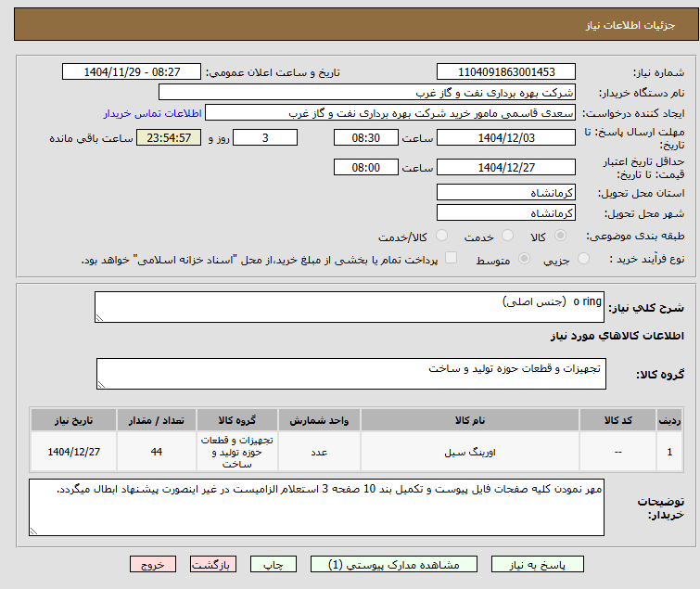Image resolution: width=700 pixels, height=589 pixels.
Task: Click the تعداد / مقدار column header
Action: coord(157,420)
